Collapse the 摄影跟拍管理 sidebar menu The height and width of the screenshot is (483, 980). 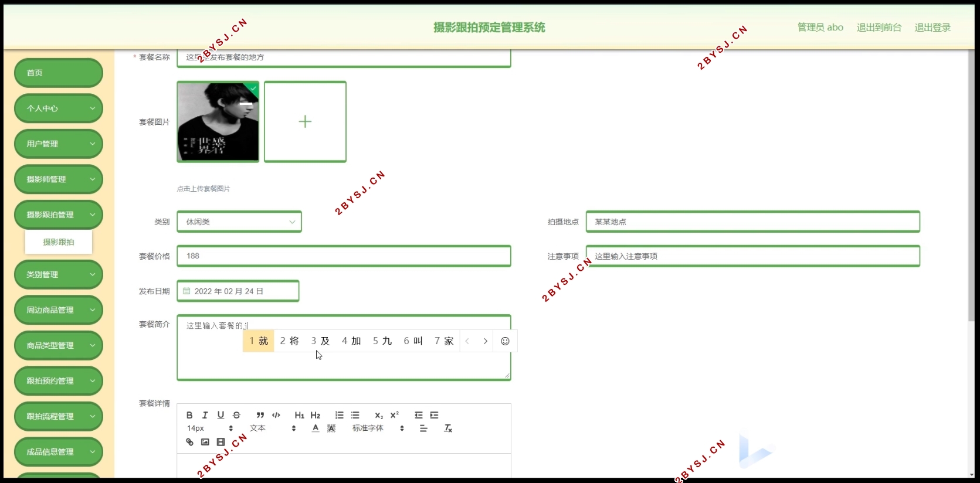[58, 215]
